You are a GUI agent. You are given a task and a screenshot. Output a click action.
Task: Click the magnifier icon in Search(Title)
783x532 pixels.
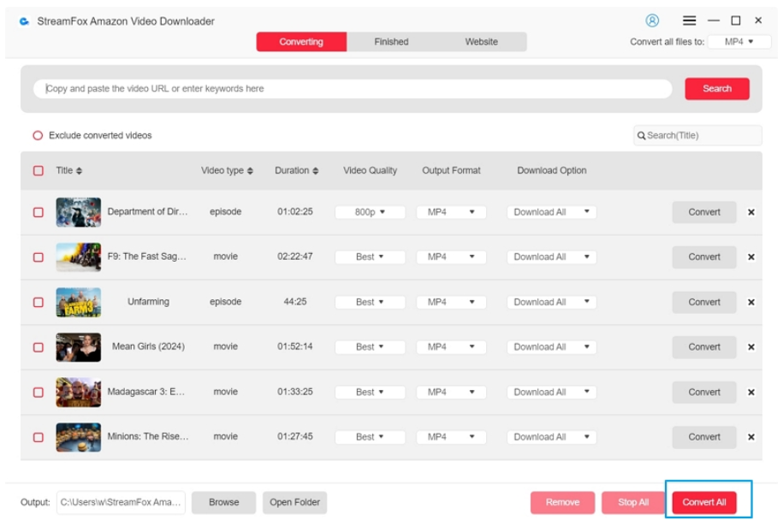click(x=641, y=136)
